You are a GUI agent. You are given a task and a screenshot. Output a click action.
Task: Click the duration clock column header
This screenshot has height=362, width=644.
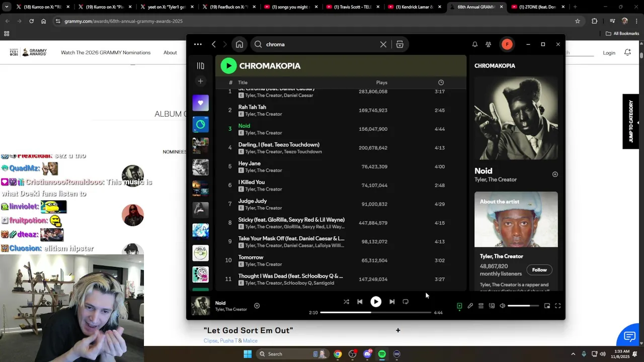(441, 82)
